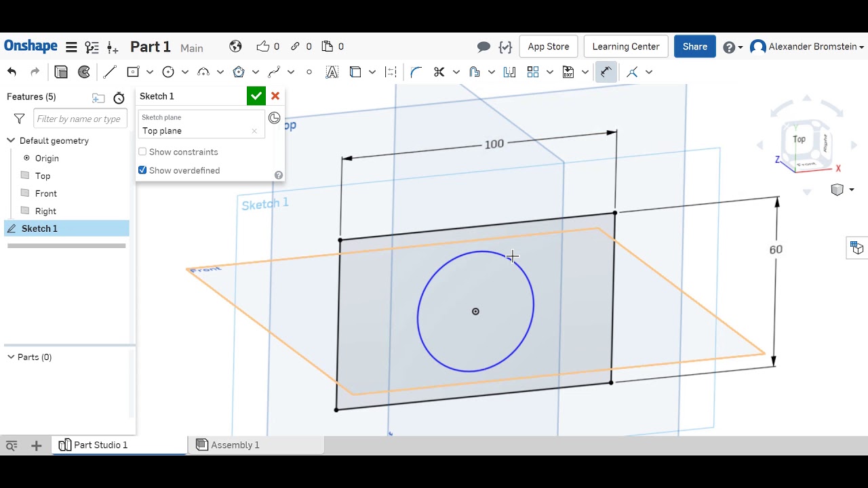Open the Insert DXF tool
Image resolution: width=868 pixels, height=488 pixels.
point(568,72)
